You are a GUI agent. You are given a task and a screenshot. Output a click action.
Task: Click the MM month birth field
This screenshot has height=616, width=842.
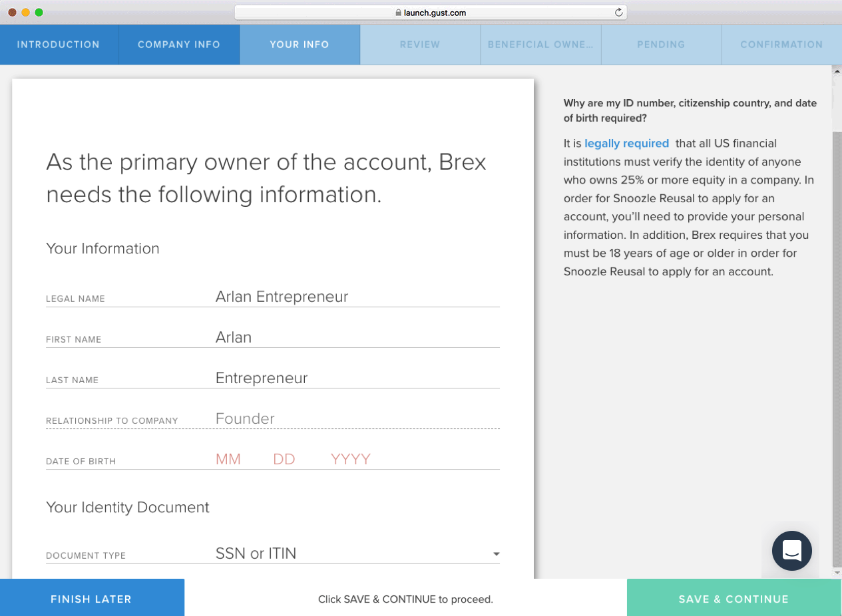[x=228, y=459]
